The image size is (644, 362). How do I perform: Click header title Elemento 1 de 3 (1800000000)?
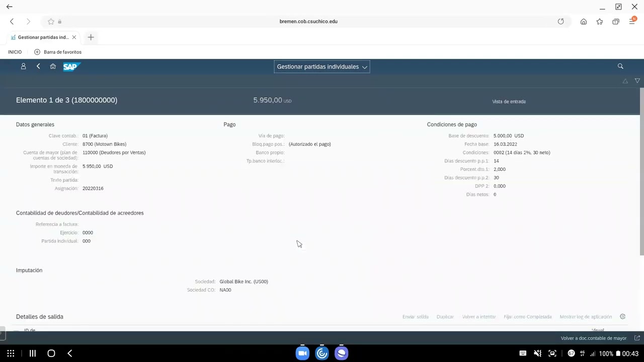pyautogui.click(x=66, y=100)
